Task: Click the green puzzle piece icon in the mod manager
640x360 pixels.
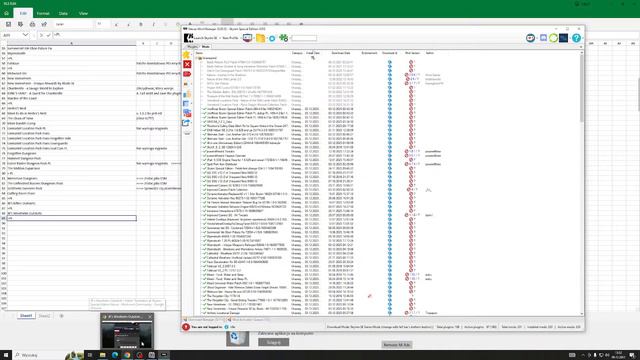Action: pyautogui.click(x=283, y=38)
